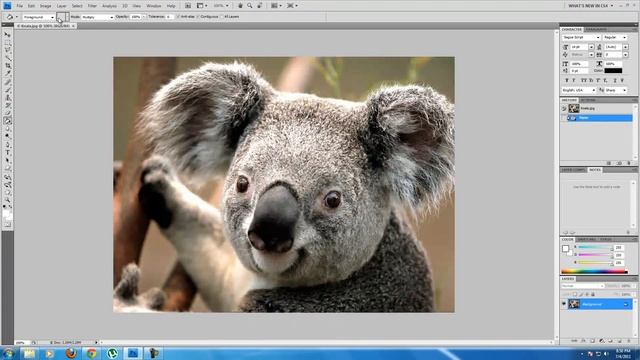The width and height of the screenshot is (640, 360).
Task: Open the Filter menu
Action: (x=92, y=6)
